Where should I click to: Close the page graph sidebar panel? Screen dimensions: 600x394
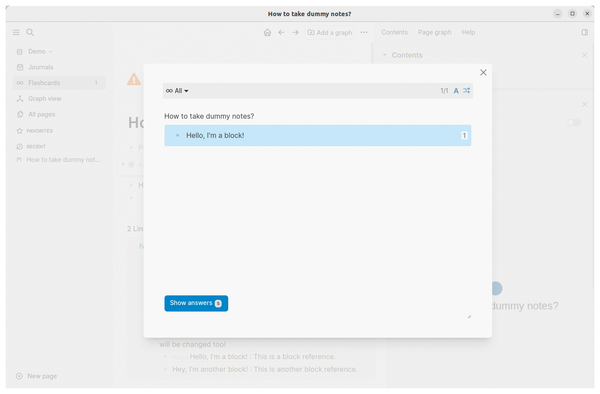point(585,104)
